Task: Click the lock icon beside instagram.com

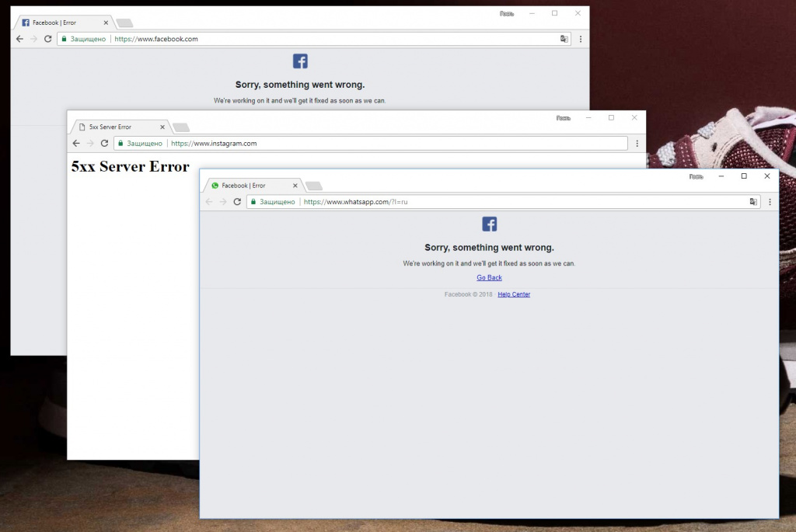Action: click(120, 144)
